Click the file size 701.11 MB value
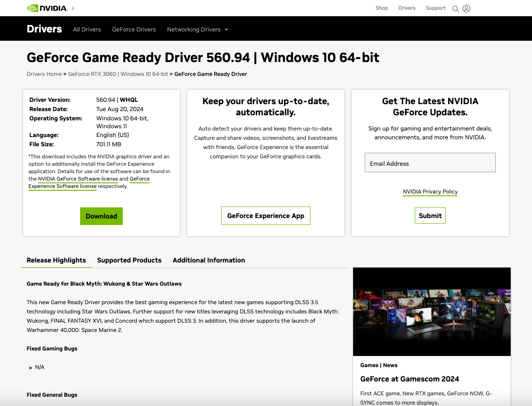Screen dimensions: 532x406 point(108,144)
